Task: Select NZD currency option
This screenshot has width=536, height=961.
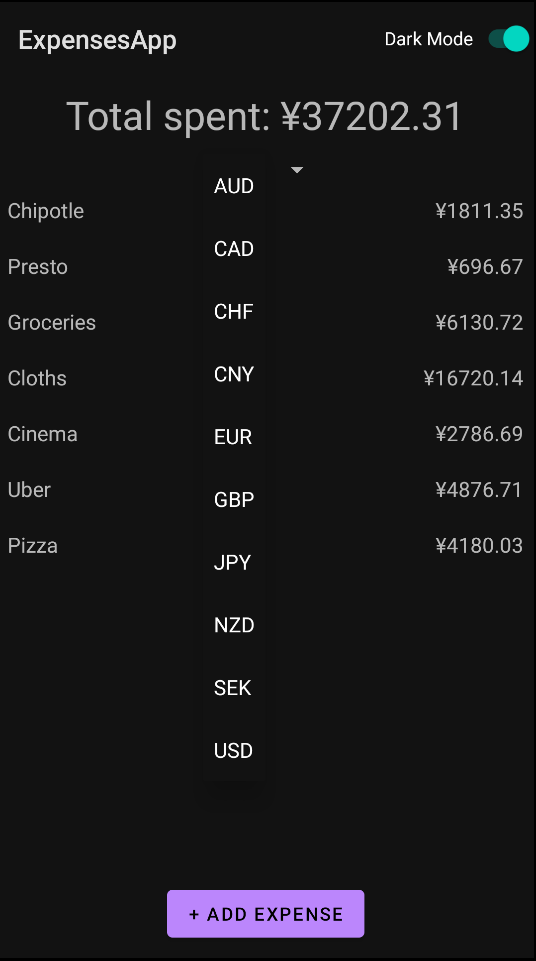Action: [x=234, y=625]
